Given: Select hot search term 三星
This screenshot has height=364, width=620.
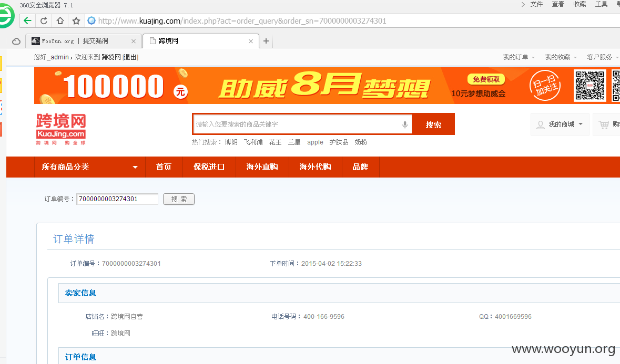Looking at the screenshot, I should 294,142.
